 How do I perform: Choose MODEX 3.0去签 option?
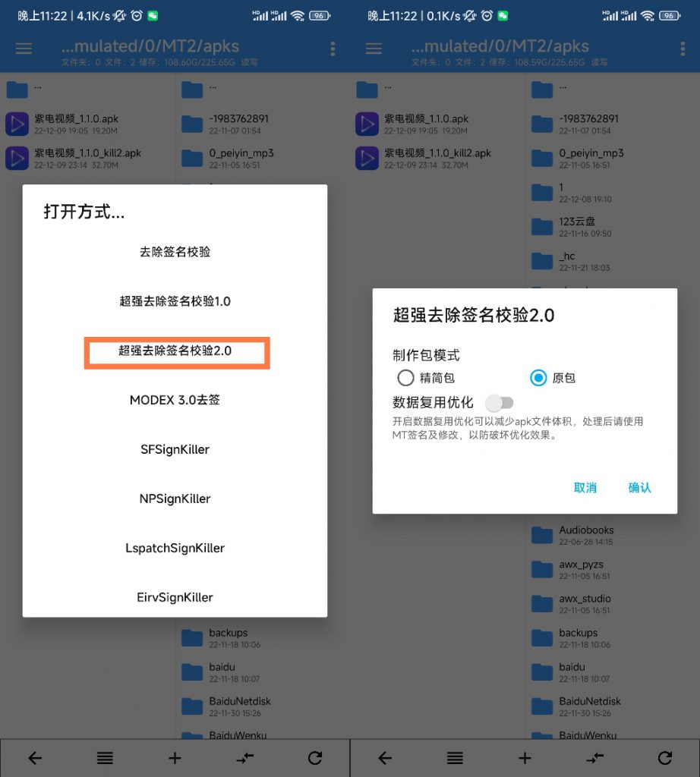click(176, 401)
